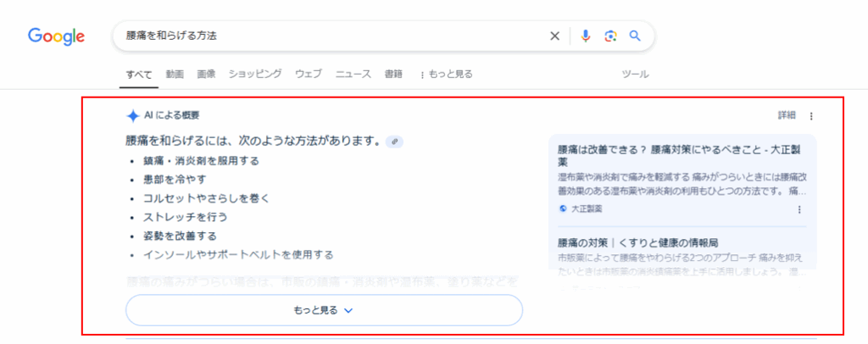This screenshot has height=344, width=868.
Task: Click the magnifying glass search button
Action: (635, 36)
